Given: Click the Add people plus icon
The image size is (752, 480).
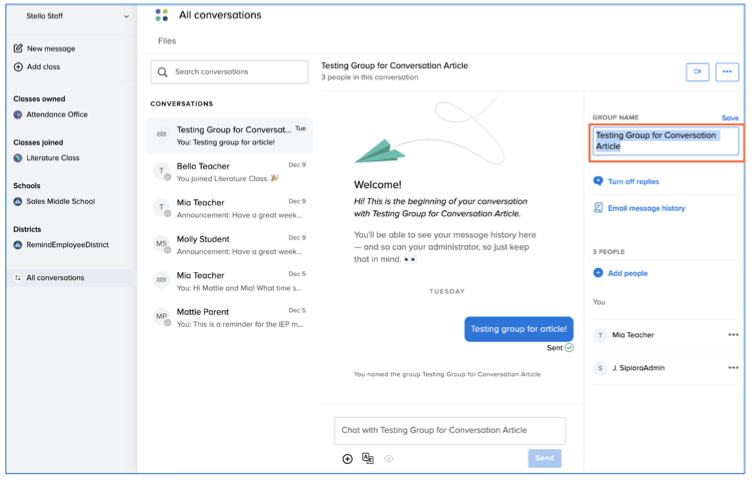Looking at the screenshot, I should pyautogui.click(x=598, y=273).
